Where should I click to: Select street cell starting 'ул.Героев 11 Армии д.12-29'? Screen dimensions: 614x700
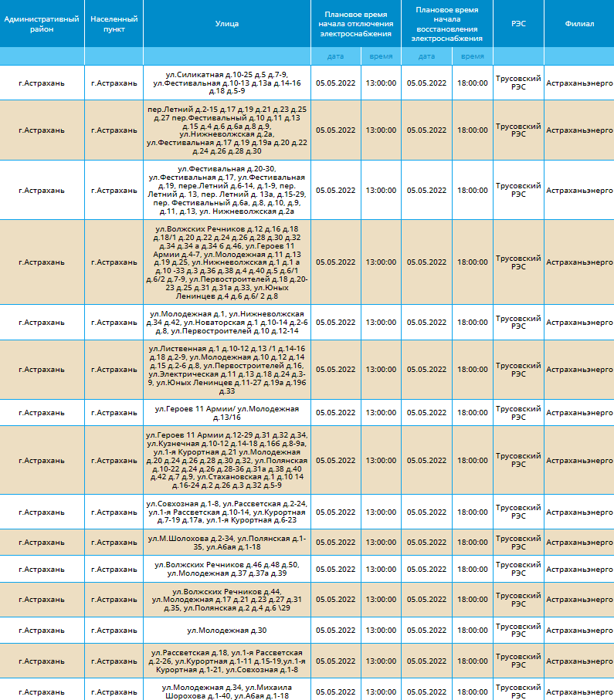pyautogui.click(x=227, y=460)
